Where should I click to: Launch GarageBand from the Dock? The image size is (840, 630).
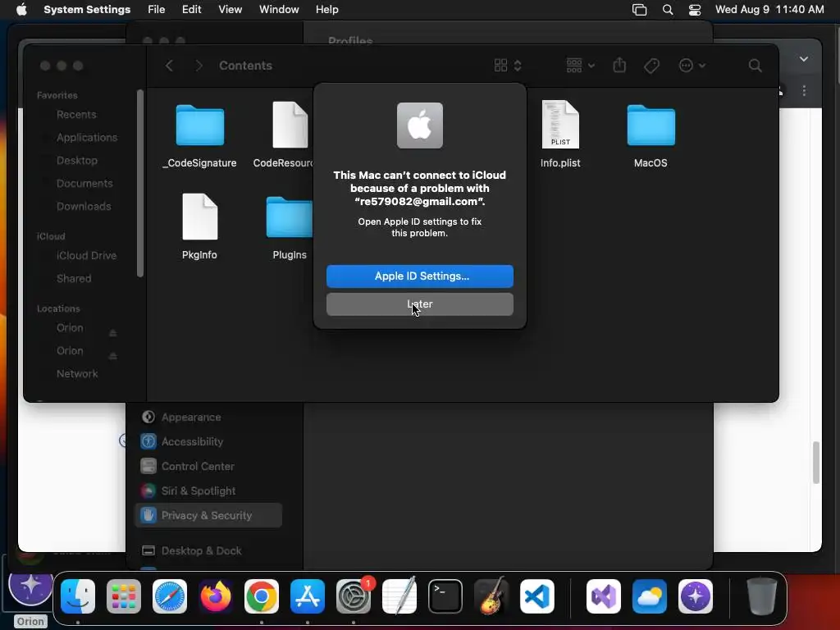coord(491,596)
